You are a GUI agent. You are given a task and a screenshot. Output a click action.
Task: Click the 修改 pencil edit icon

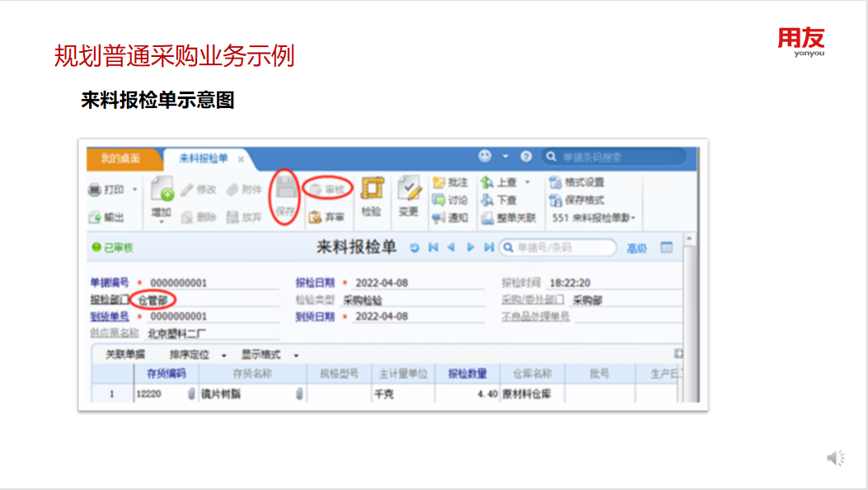187,190
